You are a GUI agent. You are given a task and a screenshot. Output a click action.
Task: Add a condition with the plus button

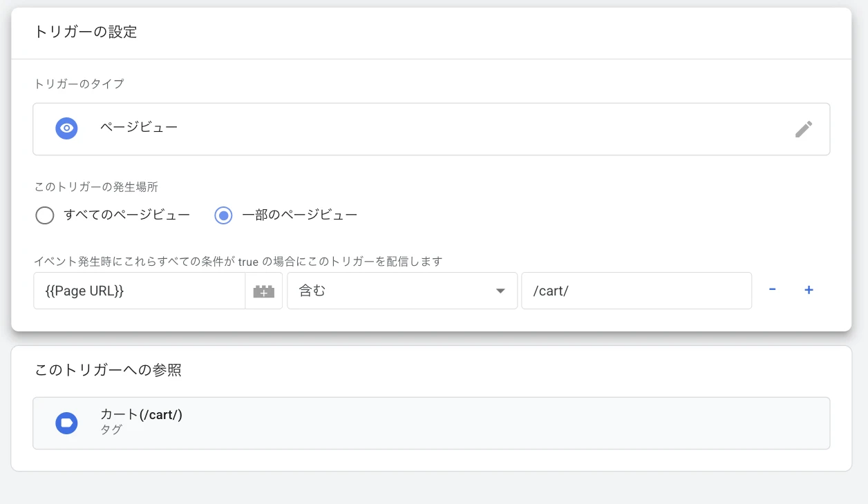coord(809,290)
